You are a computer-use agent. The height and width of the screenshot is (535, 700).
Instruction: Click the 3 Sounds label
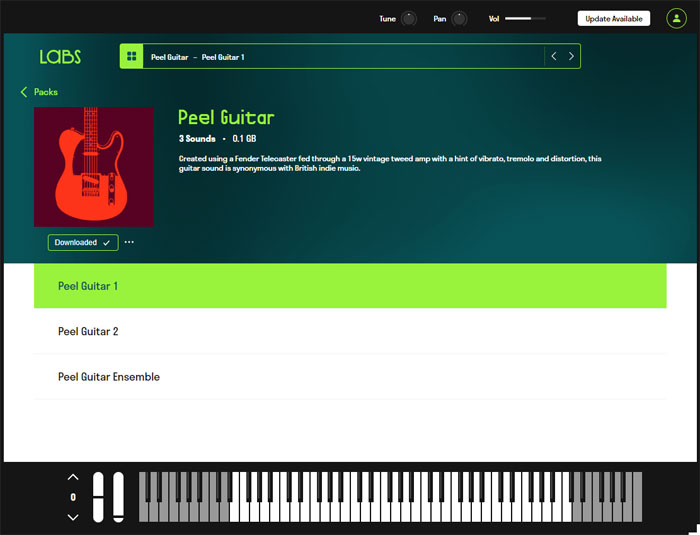[x=197, y=138]
